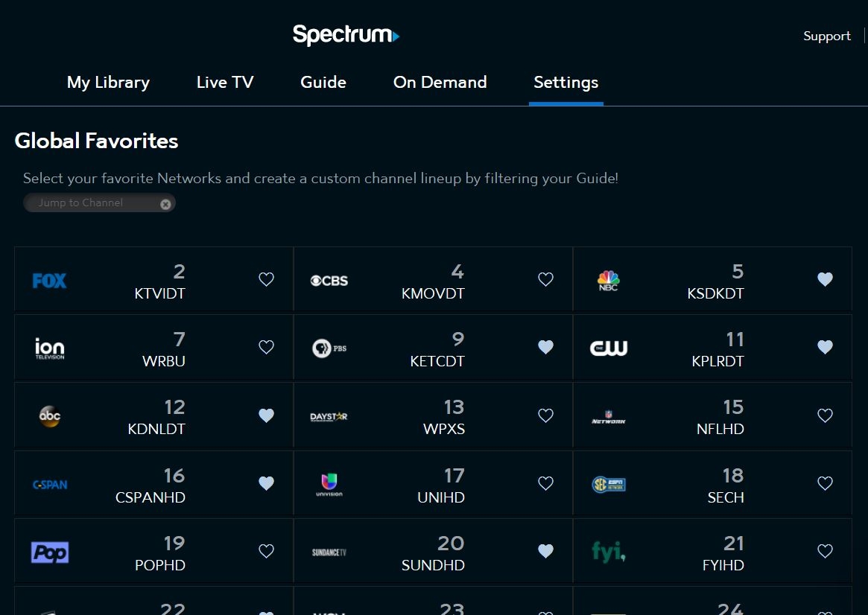Switch to the Guide tab

(x=323, y=83)
